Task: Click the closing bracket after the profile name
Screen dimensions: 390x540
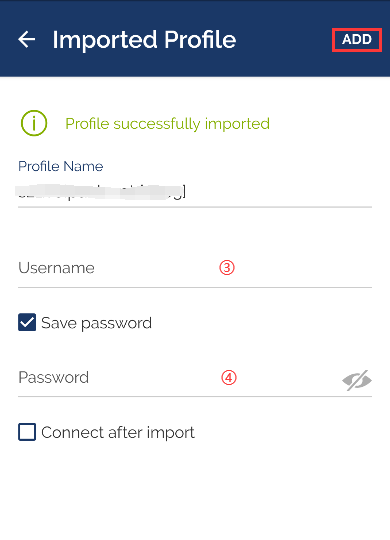Action: [184, 192]
